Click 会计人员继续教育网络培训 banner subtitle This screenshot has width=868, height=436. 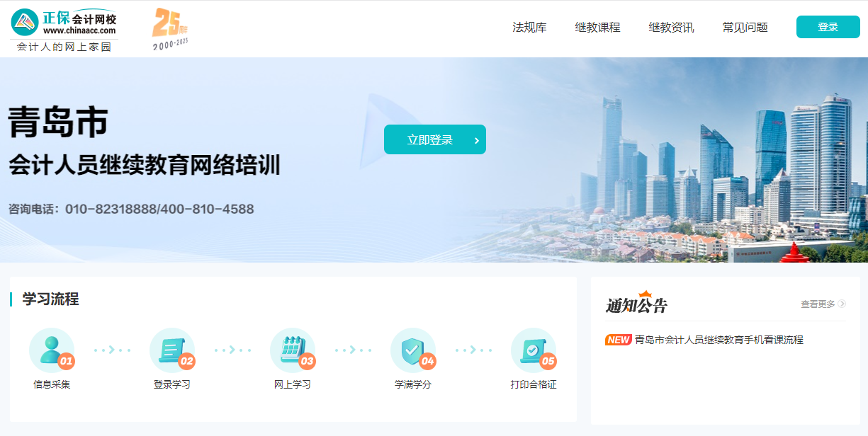pyautogui.click(x=145, y=165)
